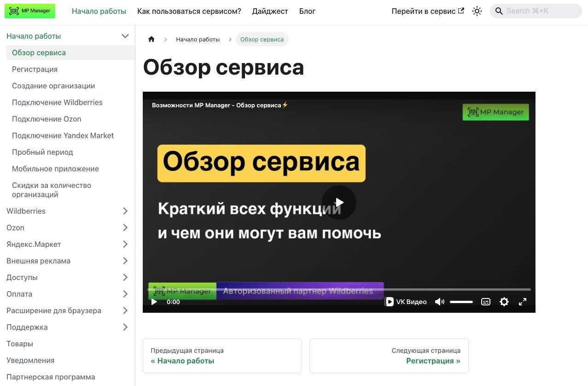
Task: Enter fullscreen mode for the video
Action: [x=523, y=302]
